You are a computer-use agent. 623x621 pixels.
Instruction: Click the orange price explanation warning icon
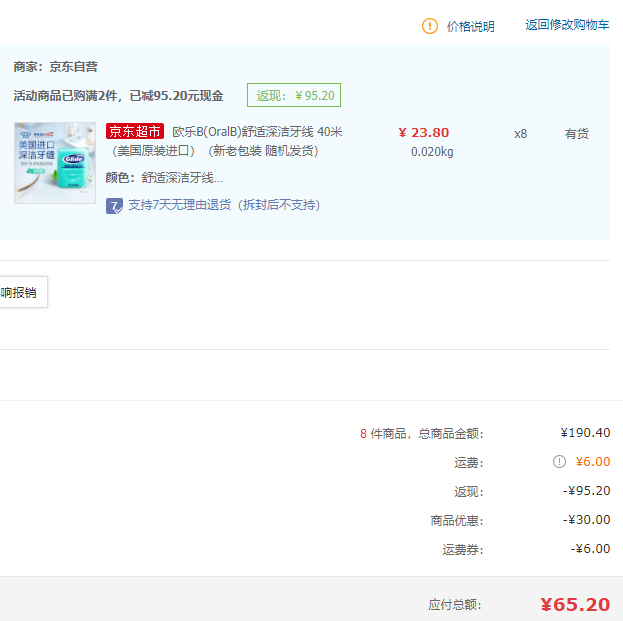(430, 26)
